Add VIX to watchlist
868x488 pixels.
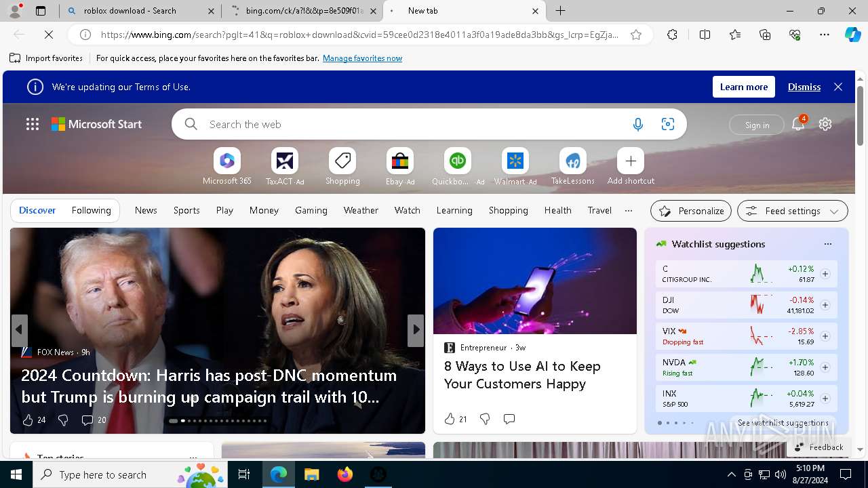click(x=825, y=336)
